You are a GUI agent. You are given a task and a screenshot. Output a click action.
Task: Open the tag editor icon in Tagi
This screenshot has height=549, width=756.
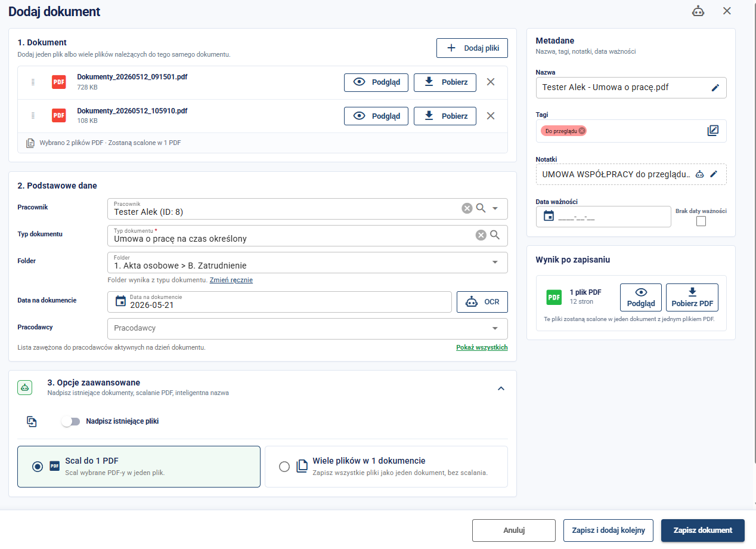click(x=713, y=130)
